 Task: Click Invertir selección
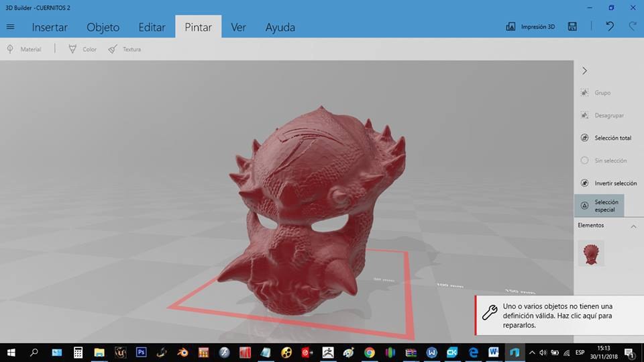coord(608,183)
